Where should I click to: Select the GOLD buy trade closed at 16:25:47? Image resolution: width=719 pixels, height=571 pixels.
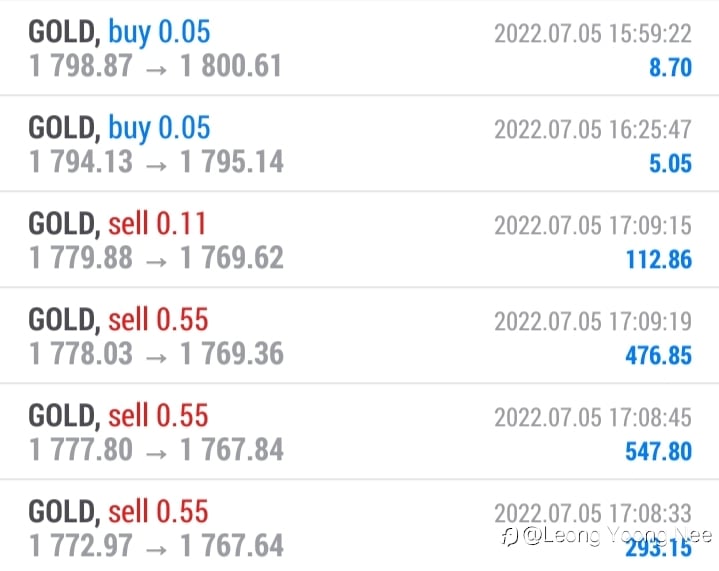click(x=360, y=144)
